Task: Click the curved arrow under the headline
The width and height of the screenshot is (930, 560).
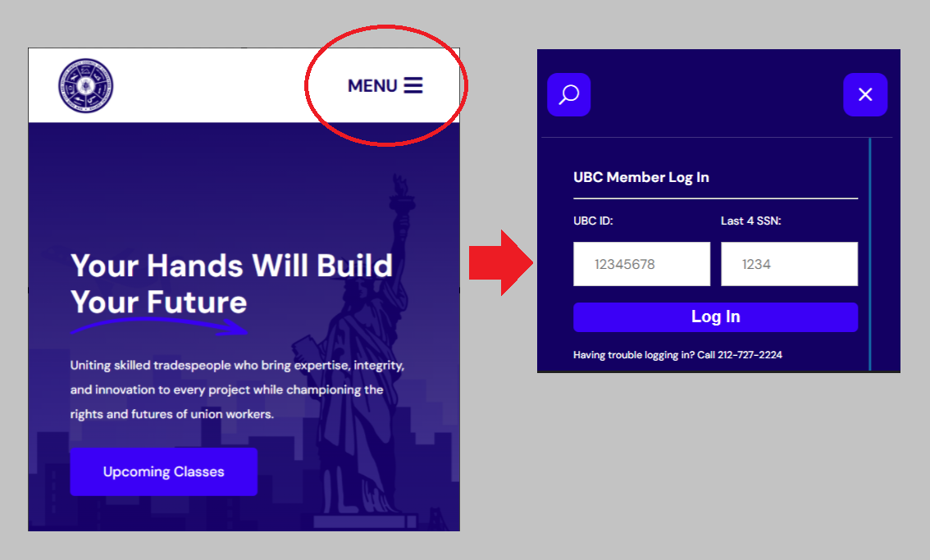Action: pyautogui.click(x=159, y=326)
